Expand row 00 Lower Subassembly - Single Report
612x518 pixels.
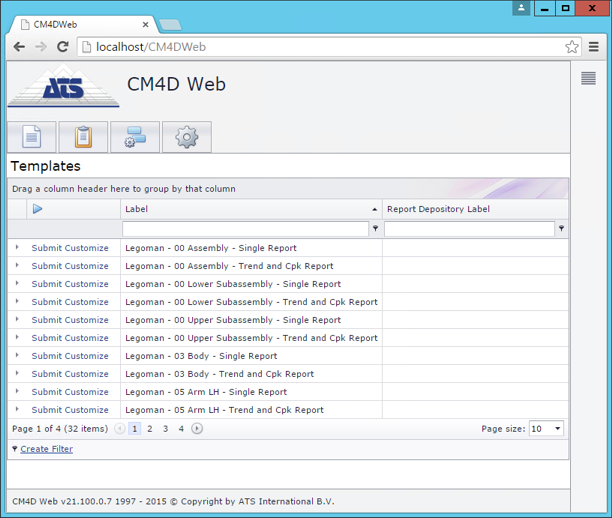[17, 283]
